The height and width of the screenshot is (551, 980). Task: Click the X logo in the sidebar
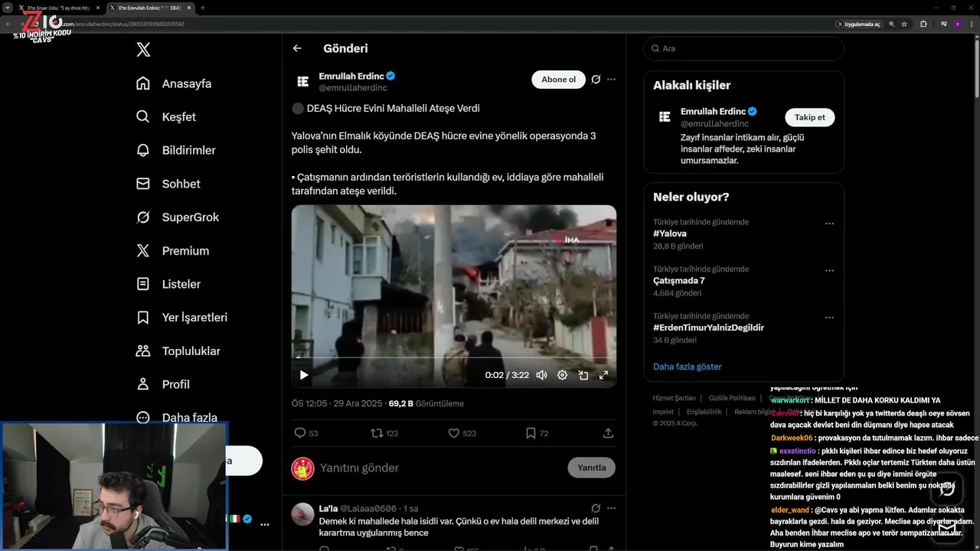[x=143, y=50]
